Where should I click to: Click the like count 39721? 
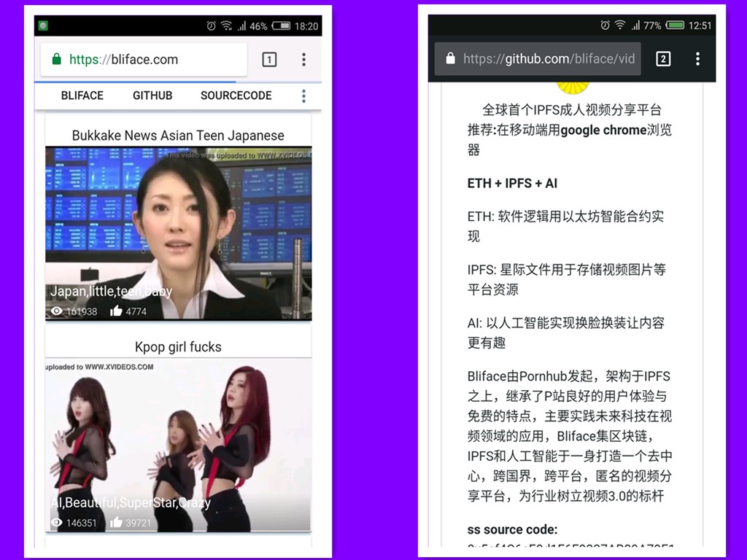tap(139, 524)
